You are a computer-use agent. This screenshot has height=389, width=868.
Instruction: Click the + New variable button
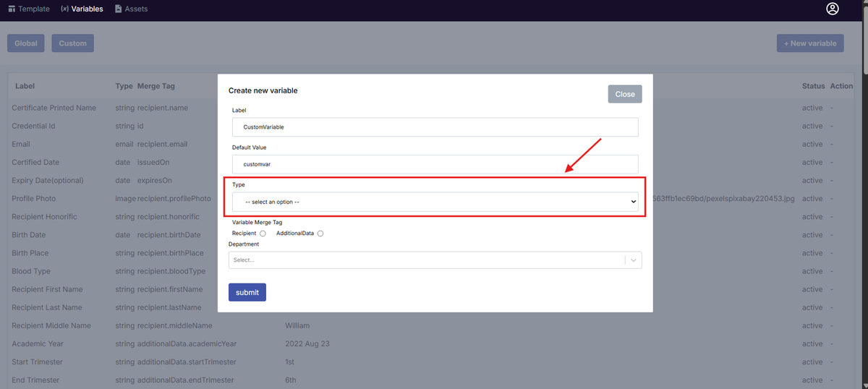(810, 43)
